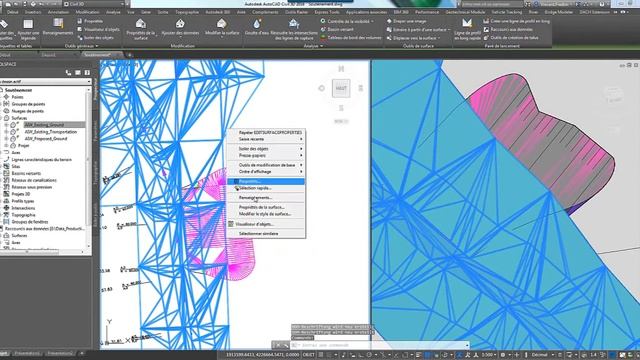The image size is (640, 360).
Task: Open the toolspace view selection combo box
Action: click(x=45, y=82)
